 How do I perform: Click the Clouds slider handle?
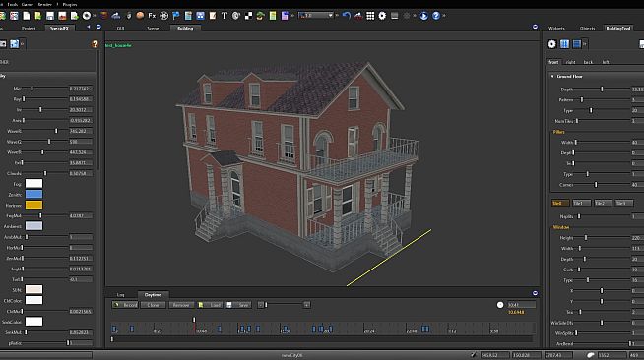coord(45,173)
